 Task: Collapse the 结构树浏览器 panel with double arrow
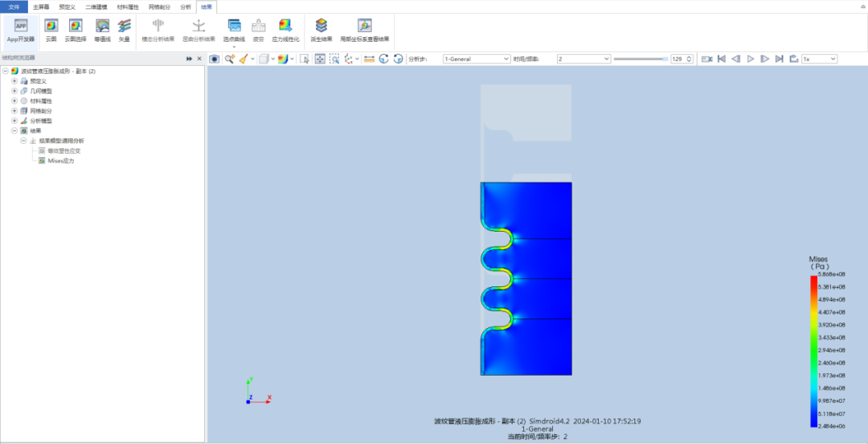point(190,58)
